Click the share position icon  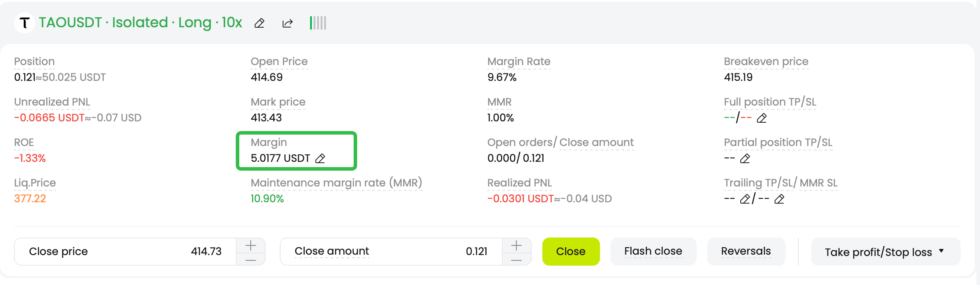pyautogui.click(x=287, y=23)
